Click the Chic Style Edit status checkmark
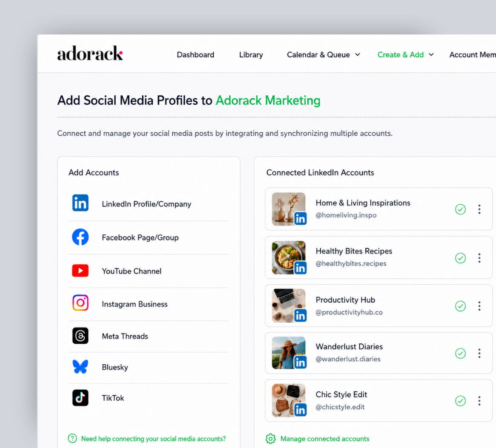 click(x=460, y=401)
